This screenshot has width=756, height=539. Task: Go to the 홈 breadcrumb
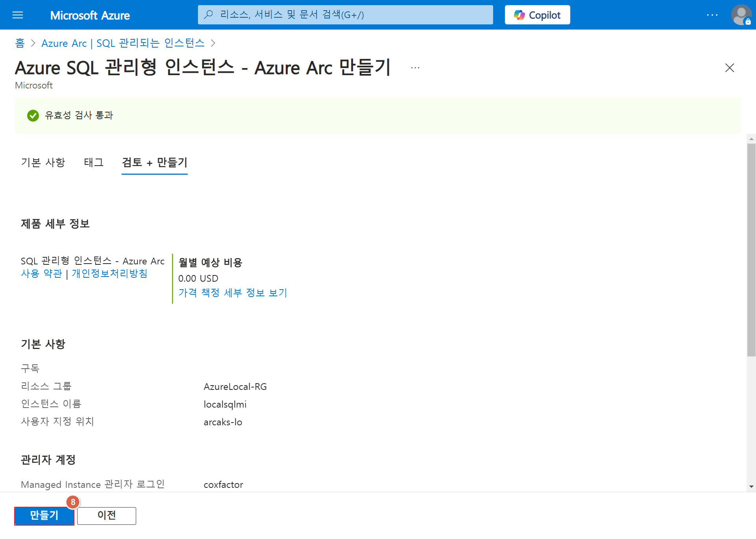pos(20,43)
